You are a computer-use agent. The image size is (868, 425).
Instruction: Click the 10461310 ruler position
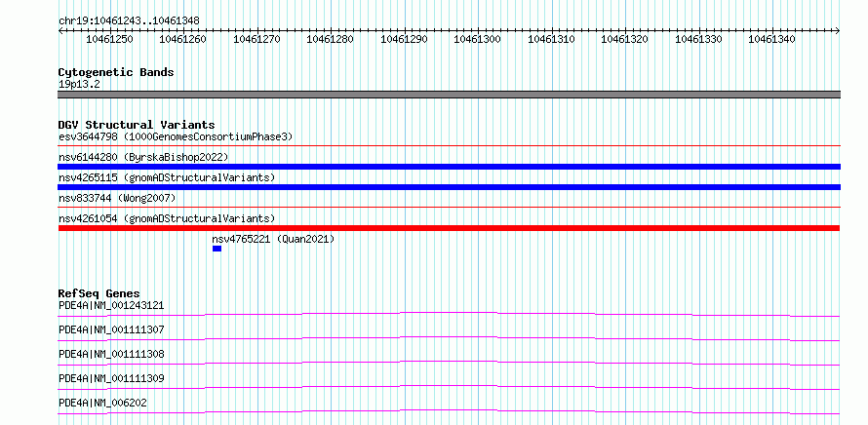tap(551, 39)
